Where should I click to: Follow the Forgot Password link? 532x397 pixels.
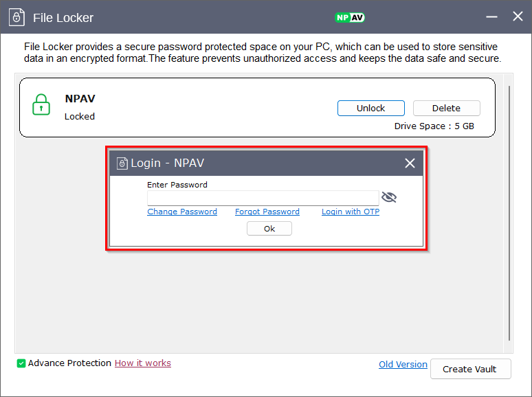point(267,212)
